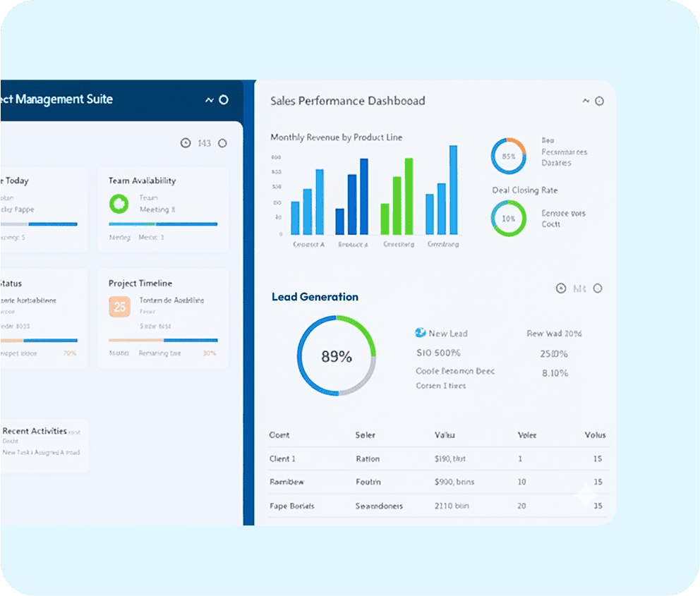The image size is (700, 596).
Task: Select the Client 1 row in the table
Action: [x=282, y=458]
